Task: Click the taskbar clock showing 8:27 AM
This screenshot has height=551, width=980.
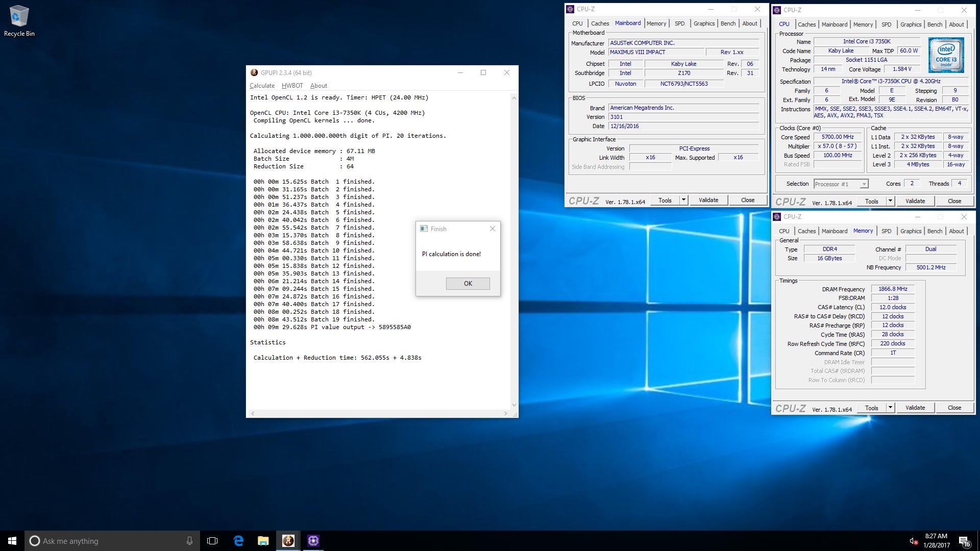Action: tap(936, 541)
